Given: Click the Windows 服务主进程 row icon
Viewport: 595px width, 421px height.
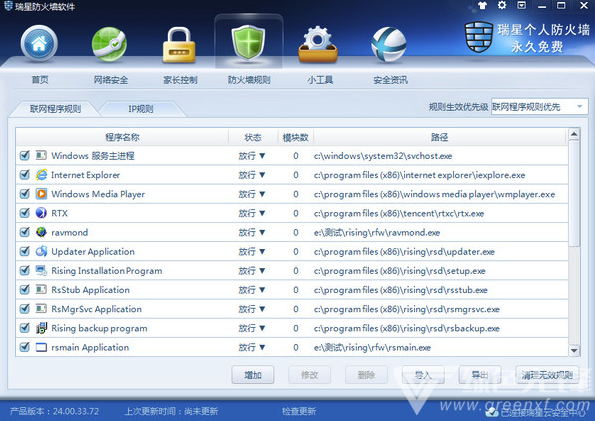Looking at the screenshot, I should point(41,155).
